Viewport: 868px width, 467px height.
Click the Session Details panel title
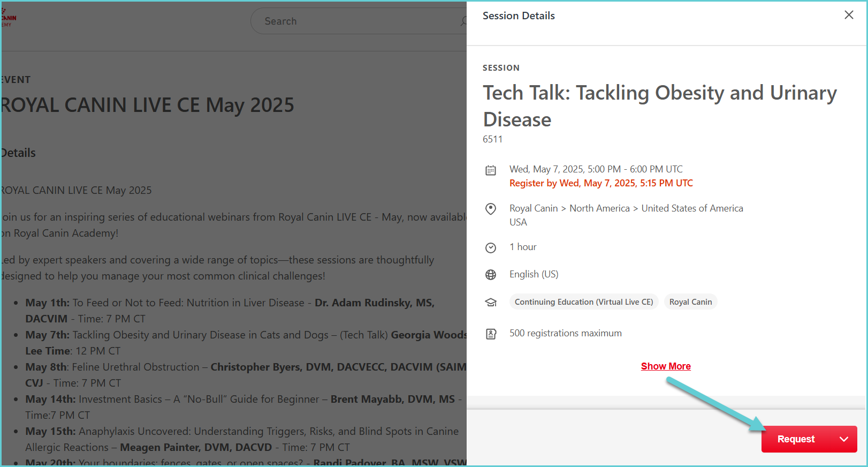[x=519, y=16]
